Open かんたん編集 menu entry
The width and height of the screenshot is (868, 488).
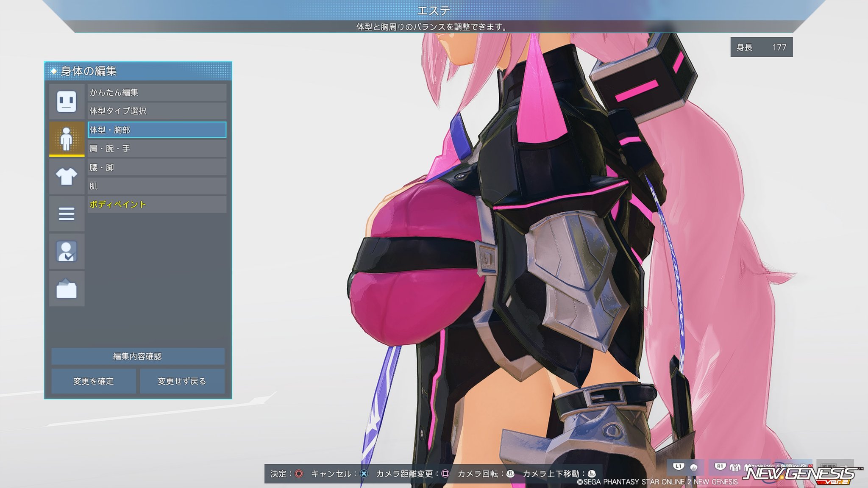157,92
